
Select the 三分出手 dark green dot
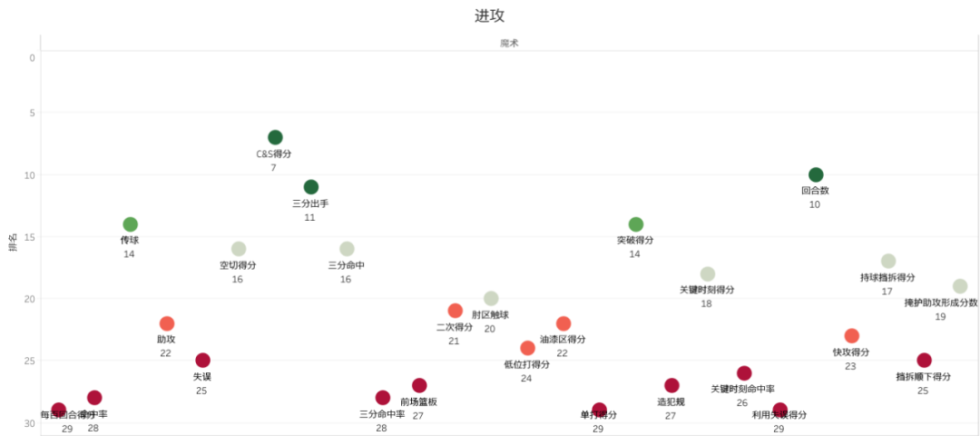[x=310, y=187]
